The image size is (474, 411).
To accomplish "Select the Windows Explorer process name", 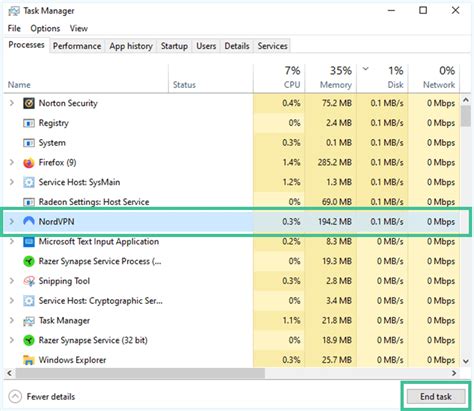I will click(72, 360).
